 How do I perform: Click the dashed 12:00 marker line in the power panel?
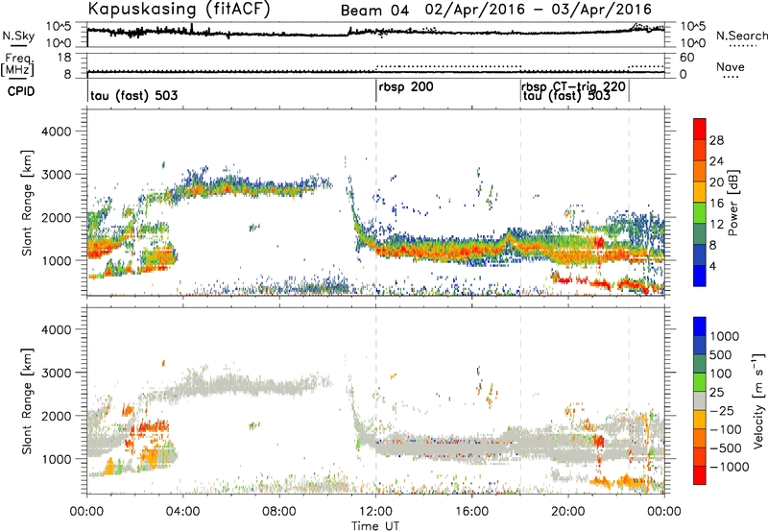point(376,203)
